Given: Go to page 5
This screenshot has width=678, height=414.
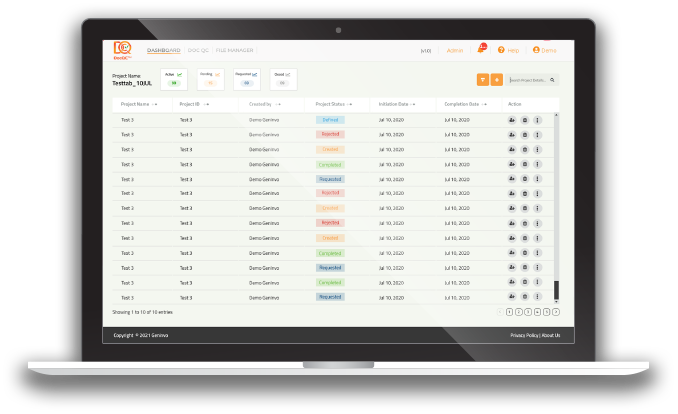Looking at the screenshot, I should (547, 312).
